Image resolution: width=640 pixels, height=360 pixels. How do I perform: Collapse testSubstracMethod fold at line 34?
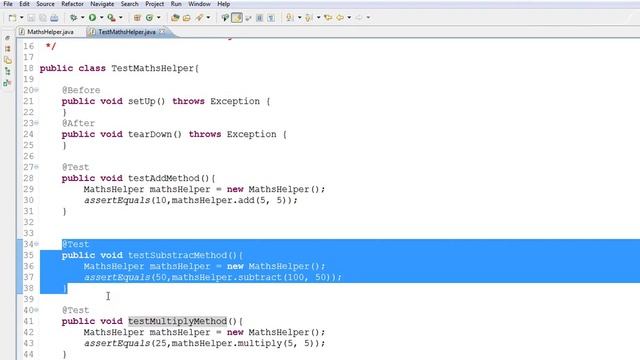tap(36, 244)
